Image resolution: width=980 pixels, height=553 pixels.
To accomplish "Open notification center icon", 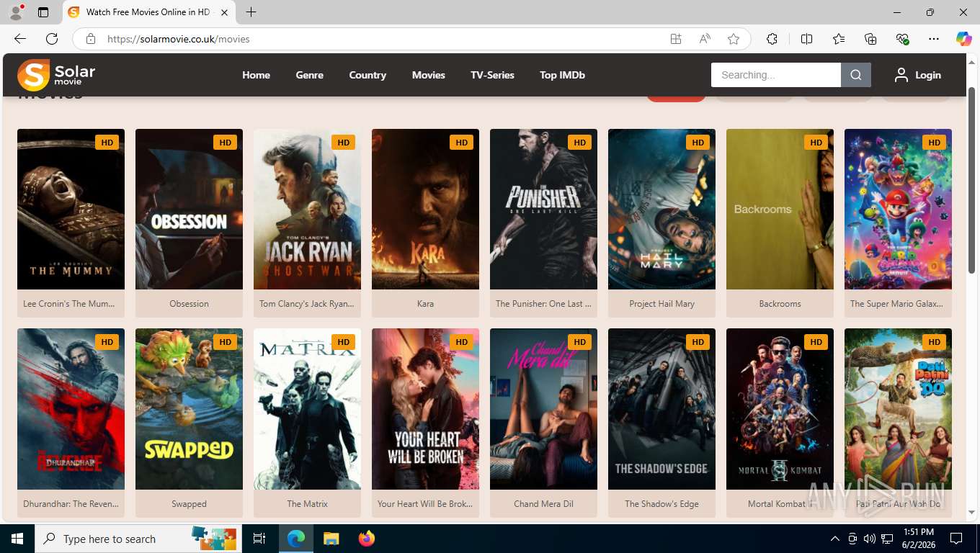I will click(x=956, y=539).
